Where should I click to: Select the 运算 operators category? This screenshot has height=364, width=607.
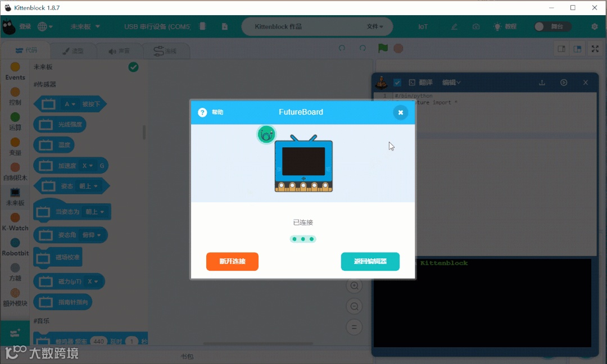coord(15,122)
